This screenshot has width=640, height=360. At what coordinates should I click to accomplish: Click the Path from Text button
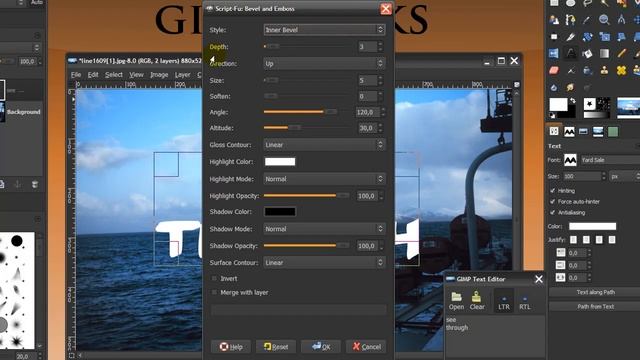coord(595,307)
